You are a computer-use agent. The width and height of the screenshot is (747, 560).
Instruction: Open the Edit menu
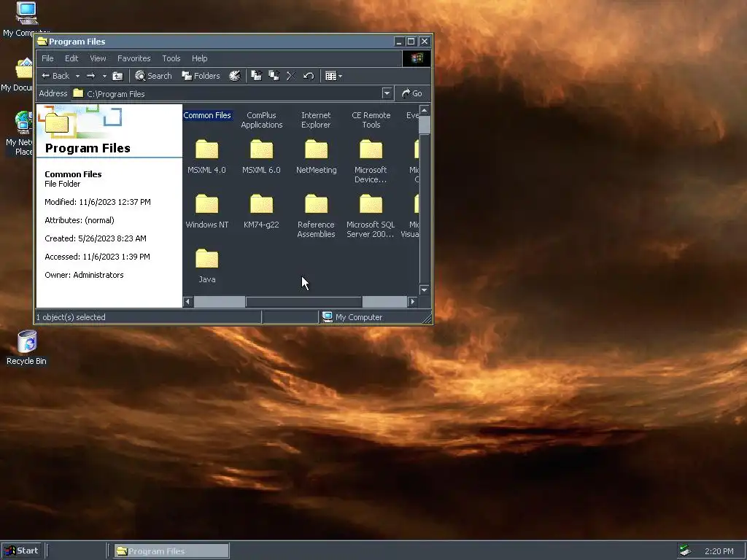[x=71, y=58]
